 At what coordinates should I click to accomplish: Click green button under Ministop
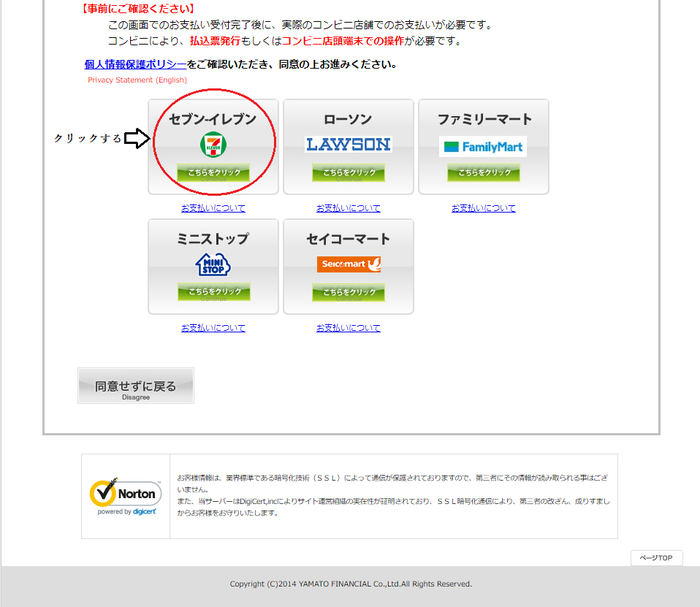[214, 292]
